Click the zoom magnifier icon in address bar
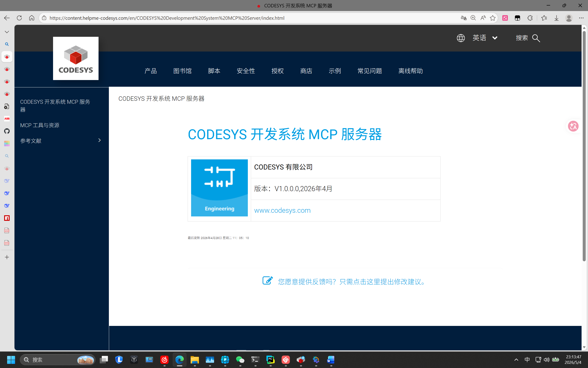The image size is (588, 368). pos(473,18)
